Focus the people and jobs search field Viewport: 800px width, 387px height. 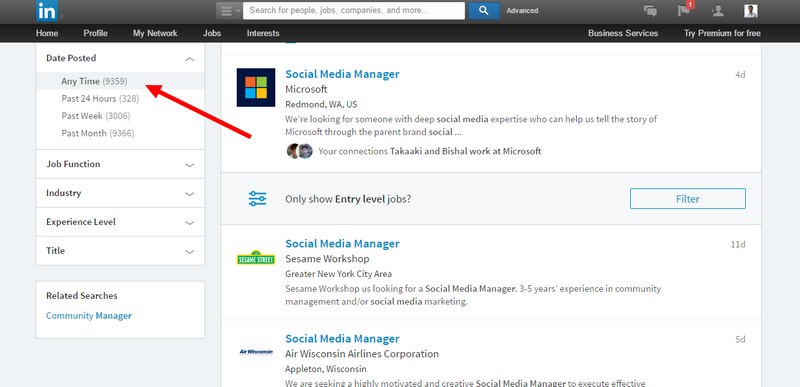click(354, 11)
